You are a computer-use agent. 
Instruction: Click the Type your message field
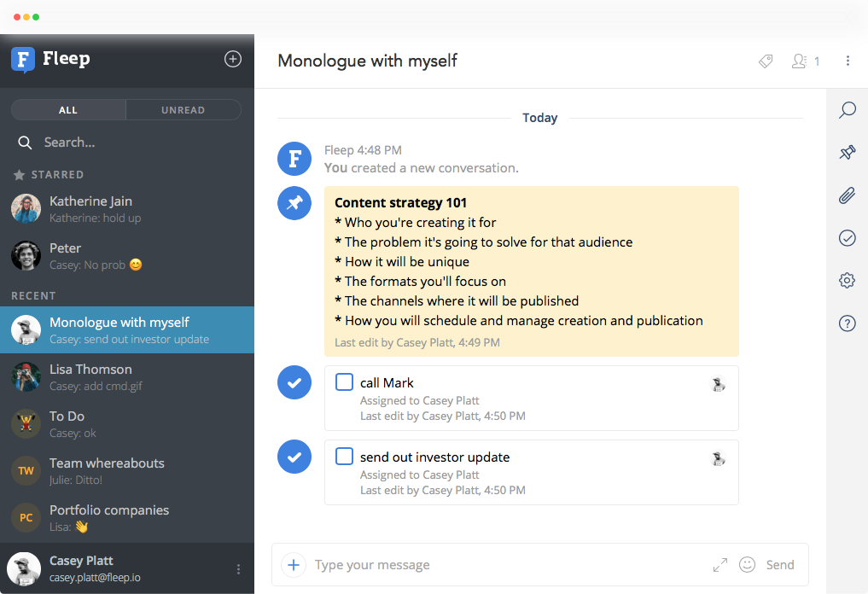tap(510, 565)
